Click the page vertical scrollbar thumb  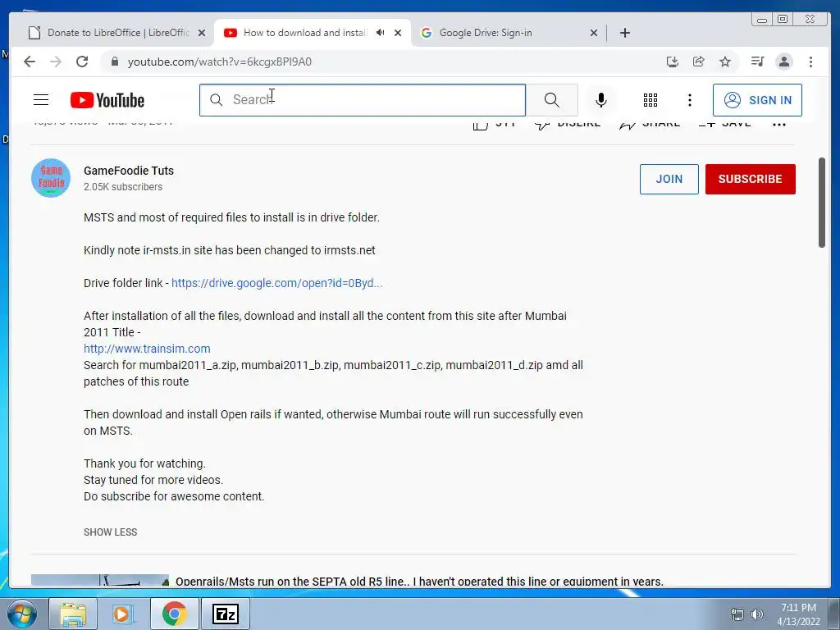pos(822,203)
